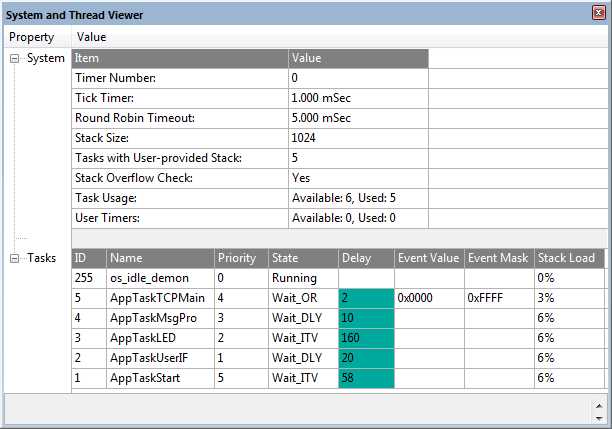612x429 pixels.
Task: Select the AppTaskUserIF task name
Action: point(149,358)
